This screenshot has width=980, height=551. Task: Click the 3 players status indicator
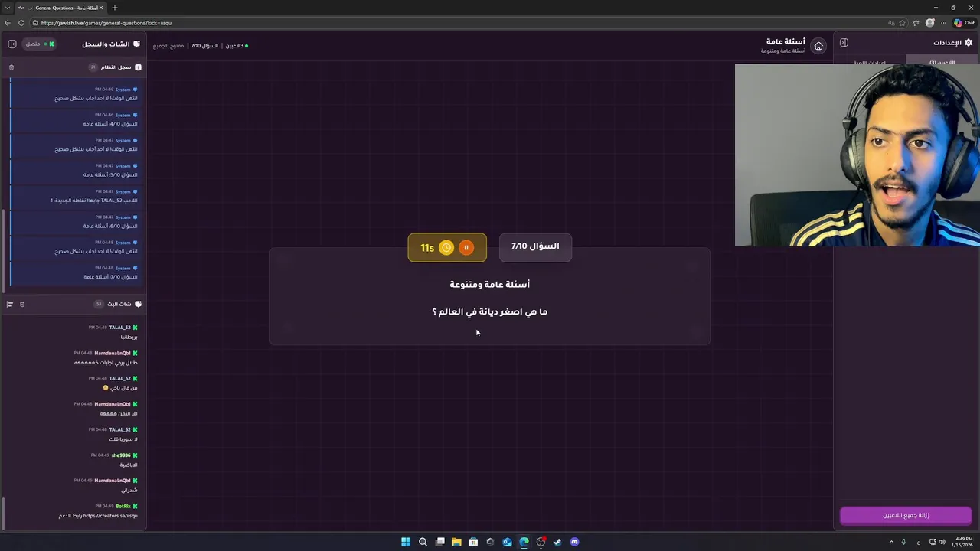[237, 46]
